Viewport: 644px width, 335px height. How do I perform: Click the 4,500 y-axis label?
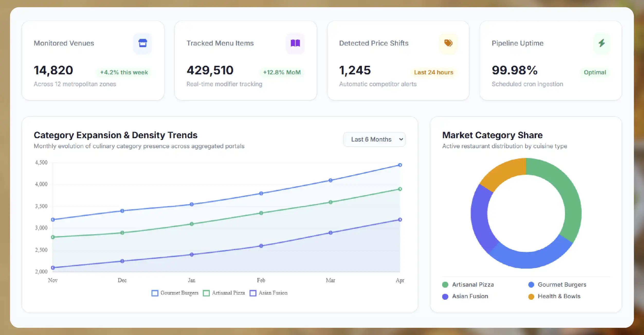click(x=41, y=162)
